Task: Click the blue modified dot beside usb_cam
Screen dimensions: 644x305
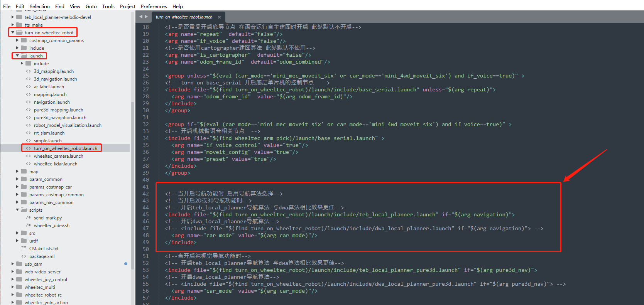Action: (x=126, y=264)
